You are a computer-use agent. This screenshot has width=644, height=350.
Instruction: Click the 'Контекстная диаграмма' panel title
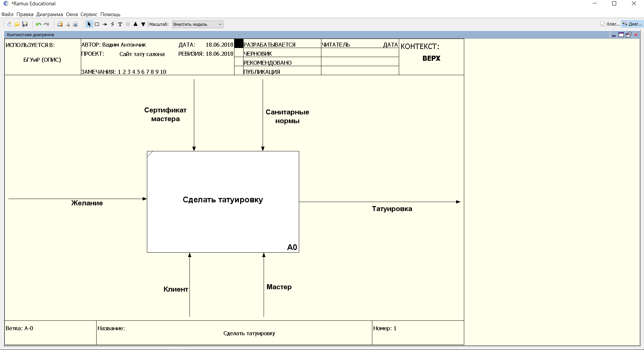tap(31, 35)
